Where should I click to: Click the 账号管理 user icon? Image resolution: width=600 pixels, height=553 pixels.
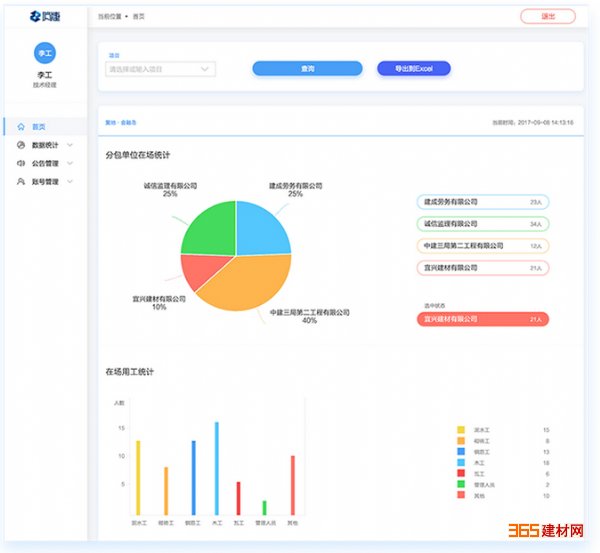coord(21,182)
